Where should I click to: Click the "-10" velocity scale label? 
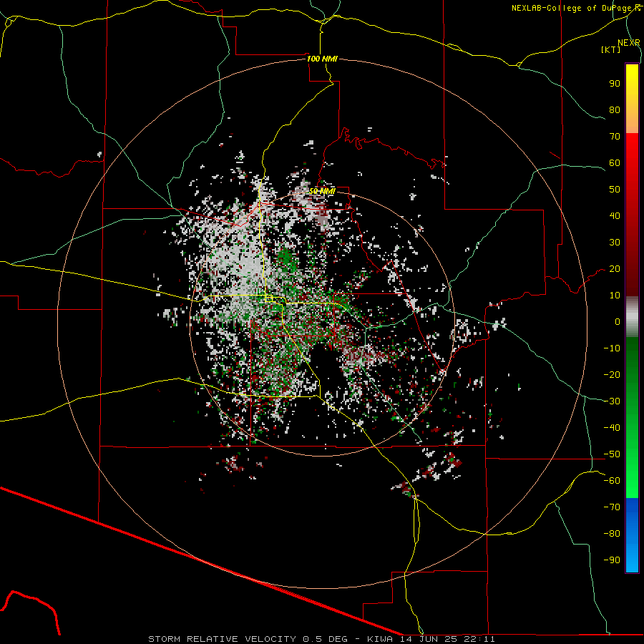(x=612, y=348)
